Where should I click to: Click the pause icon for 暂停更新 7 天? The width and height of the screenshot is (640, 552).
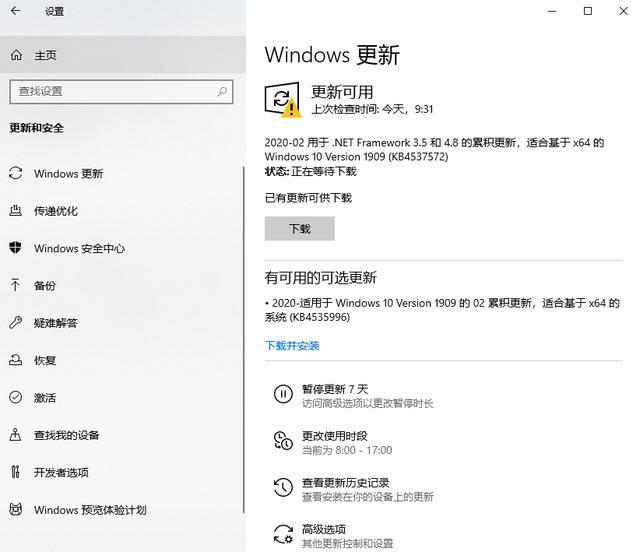click(283, 394)
